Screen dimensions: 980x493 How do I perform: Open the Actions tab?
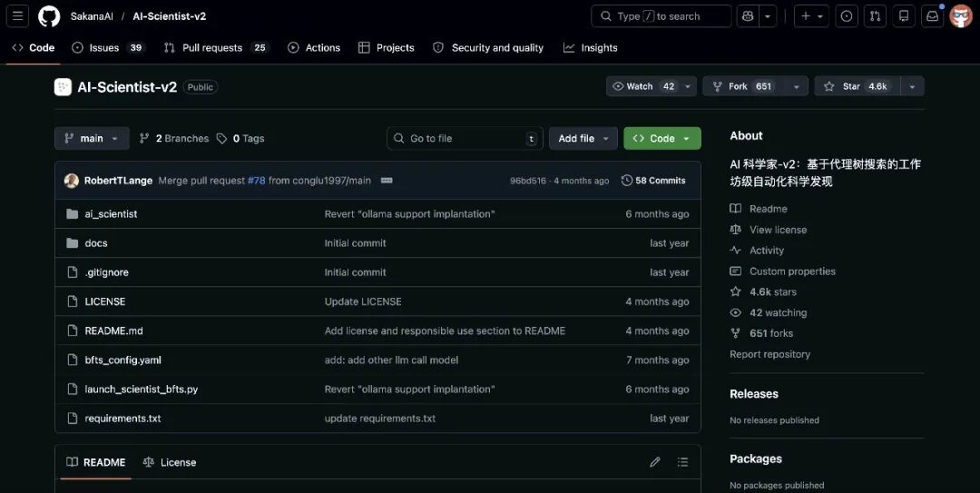(314, 47)
